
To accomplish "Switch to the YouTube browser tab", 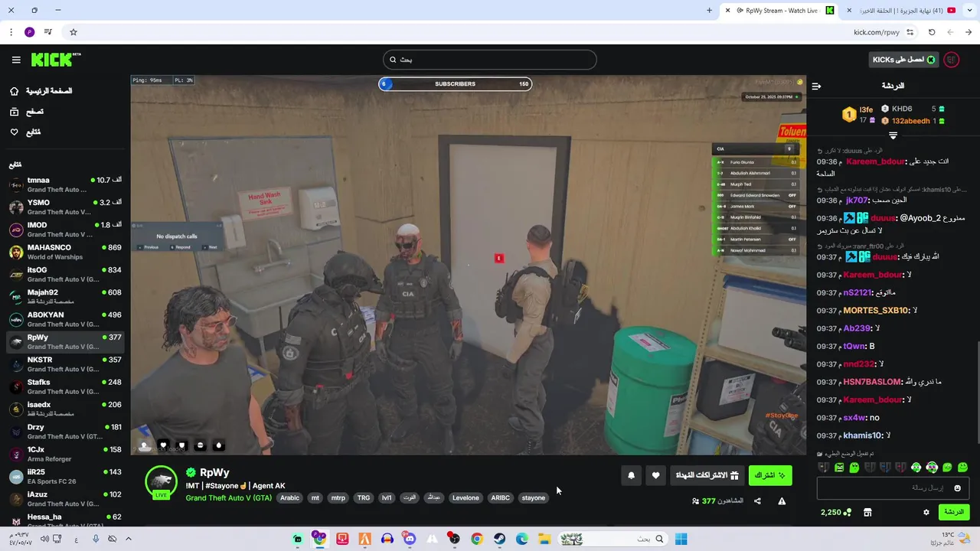I will click(x=903, y=10).
